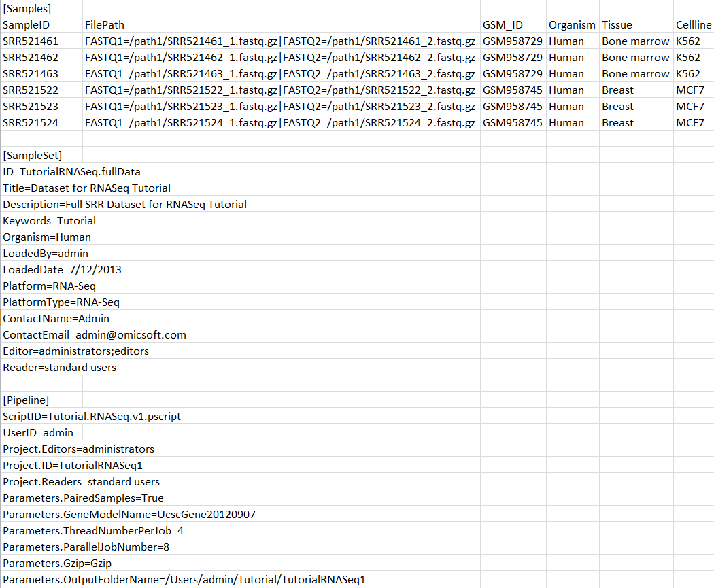Select the Parameters.ThreadNumberPerJob=4 cell
Screen dimensions: 714x588
tap(93, 531)
